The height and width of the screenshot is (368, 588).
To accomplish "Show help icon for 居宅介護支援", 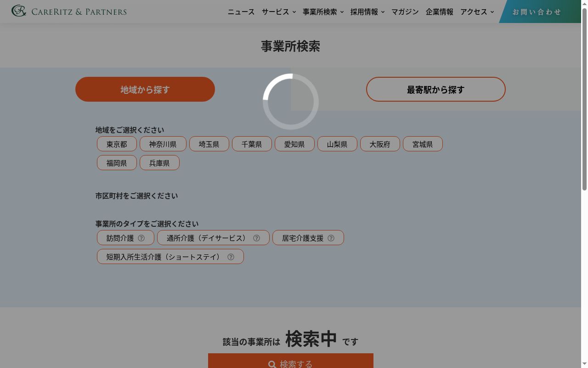I will pos(331,238).
